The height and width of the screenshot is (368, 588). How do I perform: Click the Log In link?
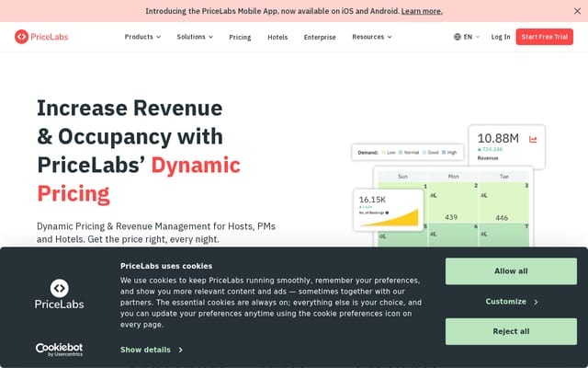501,37
